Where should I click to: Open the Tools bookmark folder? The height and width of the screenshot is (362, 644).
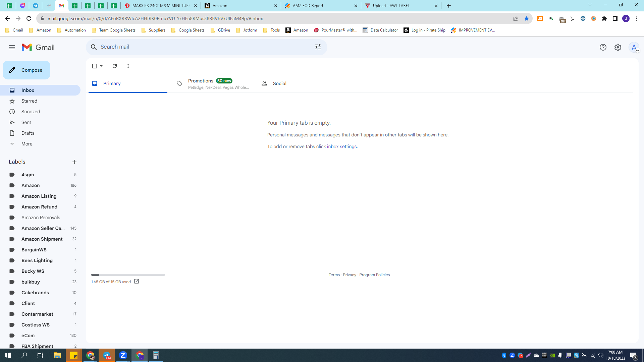[271, 30]
